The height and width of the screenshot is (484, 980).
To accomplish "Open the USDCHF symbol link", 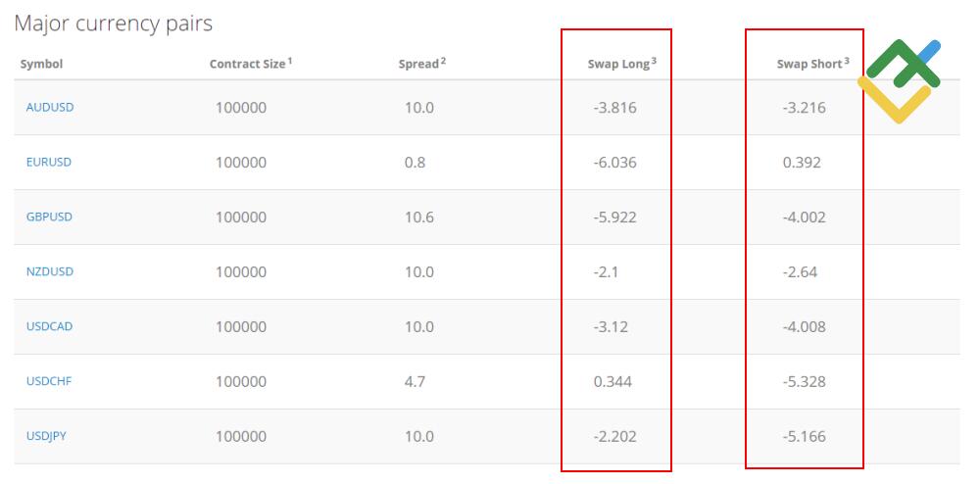I will click(x=49, y=381).
